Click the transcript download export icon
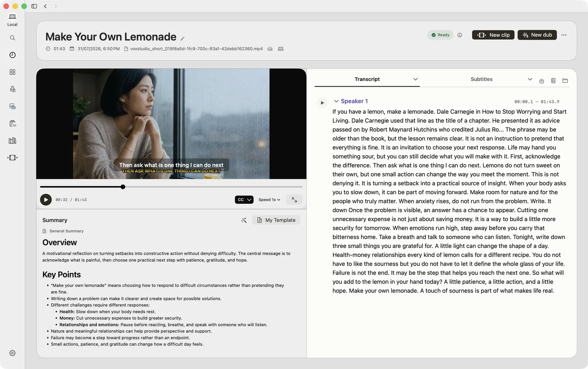Screen dimensions: 588x369 [x=541, y=81]
